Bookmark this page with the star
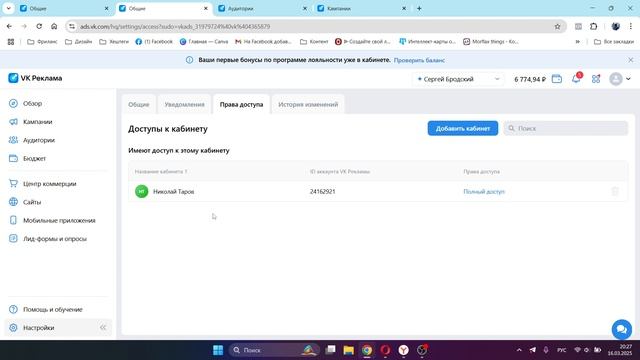Viewport: 640px width, 360px height. pos(557,27)
